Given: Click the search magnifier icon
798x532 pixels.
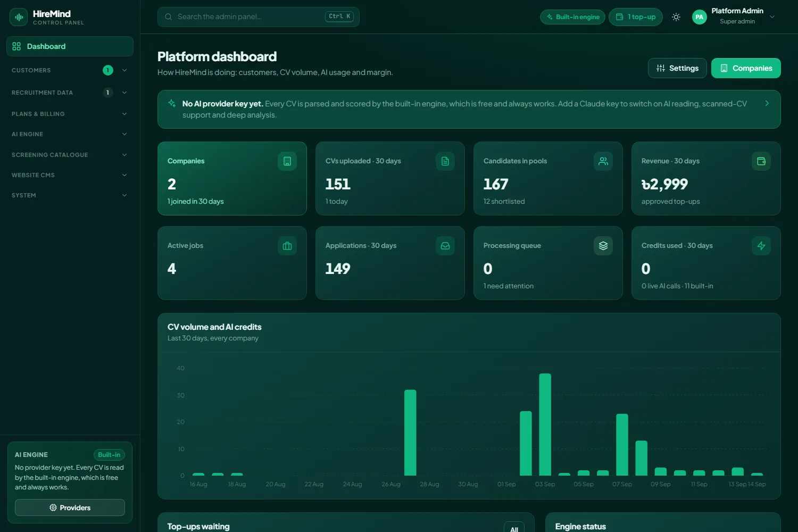Looking at the screenshot, I should (168, 17).
